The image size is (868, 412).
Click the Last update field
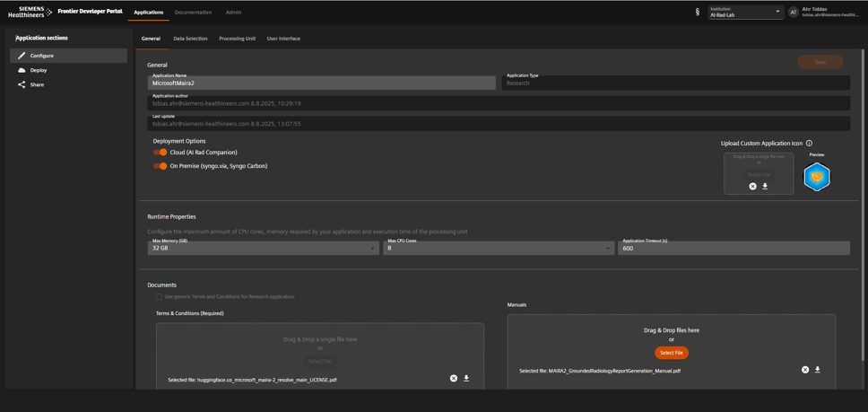pos(499,124)
